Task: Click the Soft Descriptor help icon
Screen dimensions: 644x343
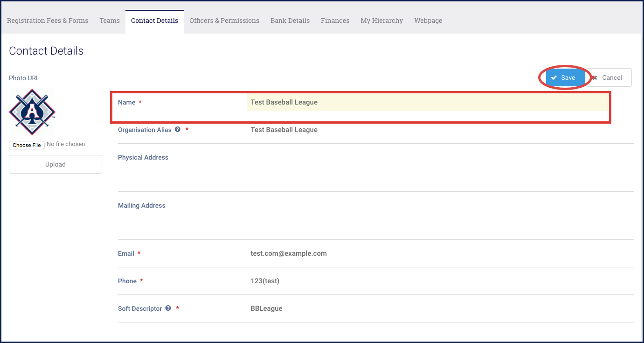Action: (168, 308)
